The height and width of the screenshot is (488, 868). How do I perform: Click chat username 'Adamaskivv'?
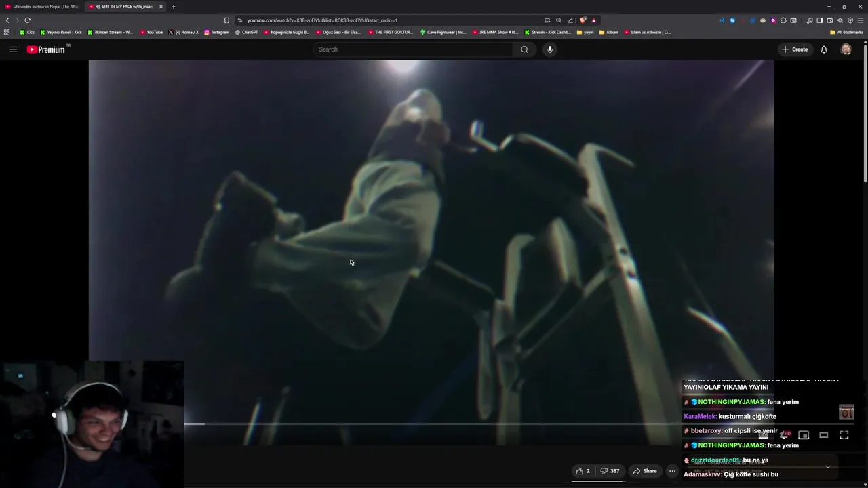coord(702,474)
